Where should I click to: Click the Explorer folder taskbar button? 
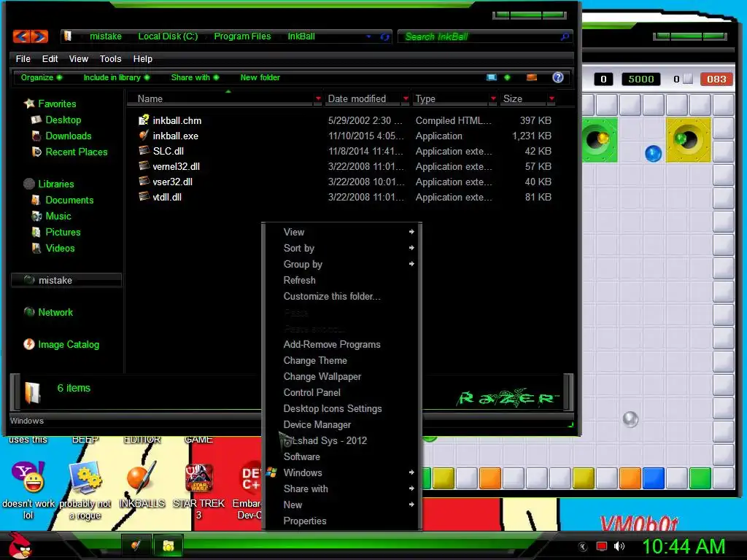[x=168, y=545]
